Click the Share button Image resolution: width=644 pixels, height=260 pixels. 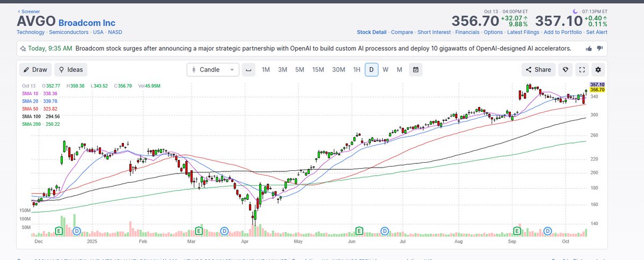538,69
